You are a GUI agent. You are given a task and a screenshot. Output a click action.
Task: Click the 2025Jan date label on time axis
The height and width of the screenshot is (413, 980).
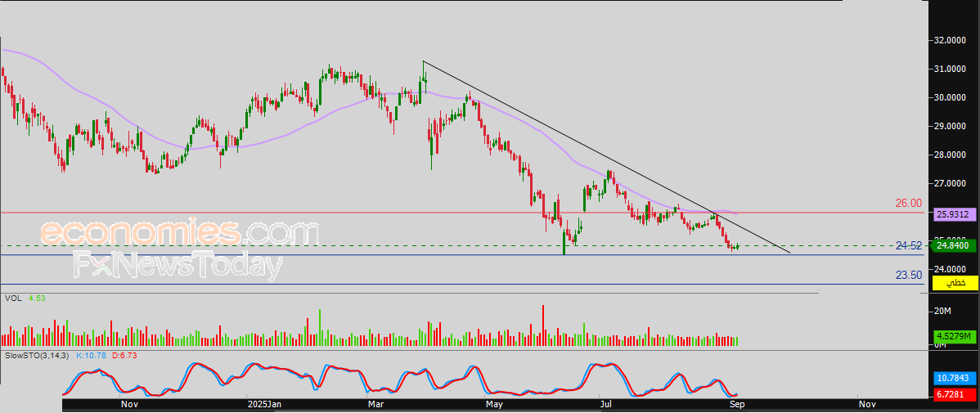(x=263, y=405)
